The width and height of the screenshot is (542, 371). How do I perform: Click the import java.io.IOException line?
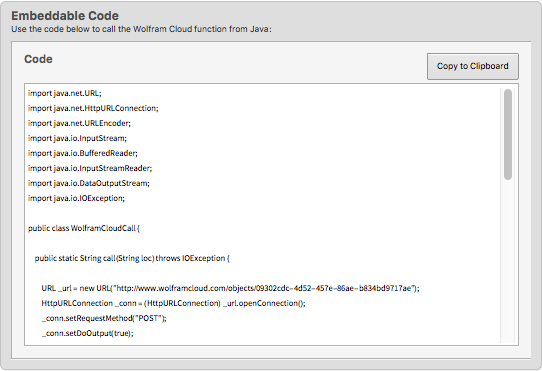[x=76, y=198]
